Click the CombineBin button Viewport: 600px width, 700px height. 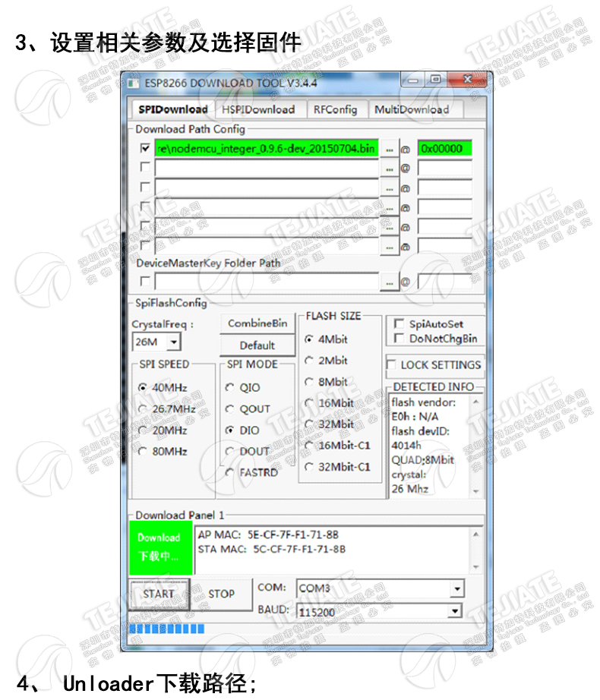tap(257, 323)
